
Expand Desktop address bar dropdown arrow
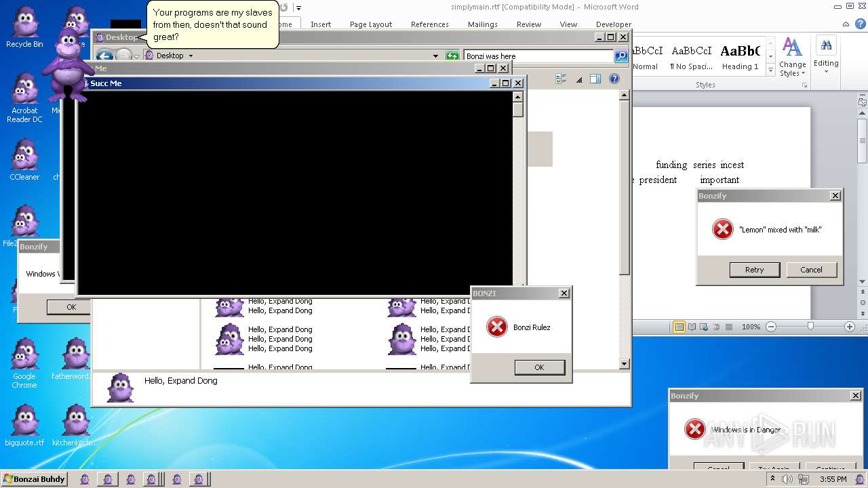tap(191, 56)
